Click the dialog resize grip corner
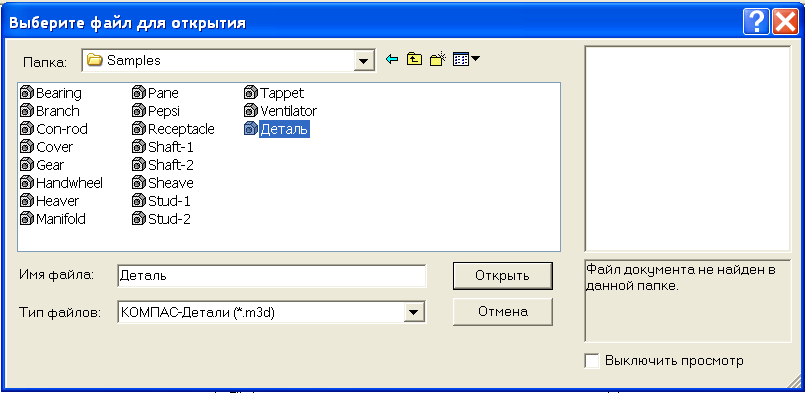 [x=794, y=381]
